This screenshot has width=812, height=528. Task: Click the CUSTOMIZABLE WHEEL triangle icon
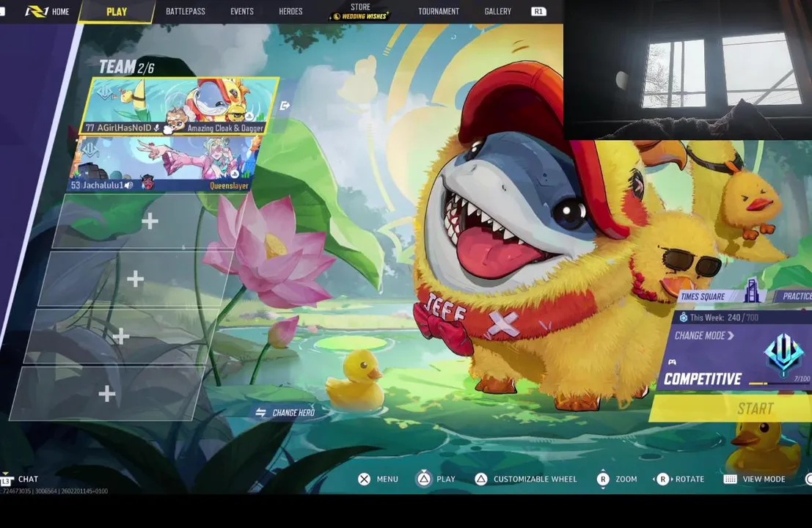pos(480,479)
